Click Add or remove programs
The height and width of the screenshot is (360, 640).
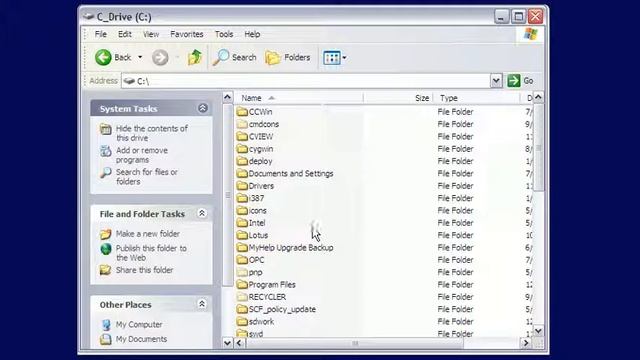point(142,155)
